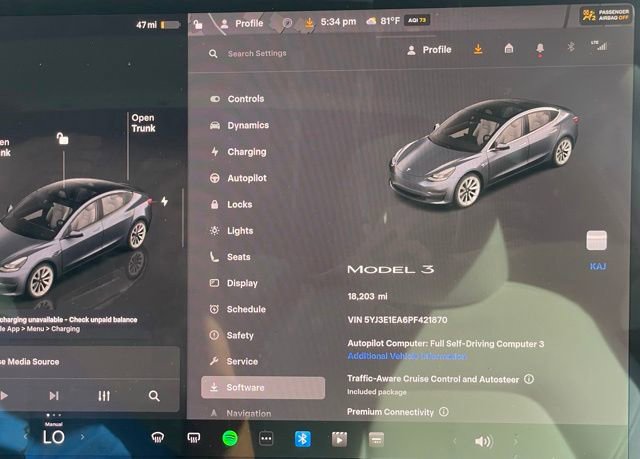Image resolution: width=640 pixels, height=459 pixels.
Task: Tap passenger airbag off indicator
Action: (x=606, y=16)
